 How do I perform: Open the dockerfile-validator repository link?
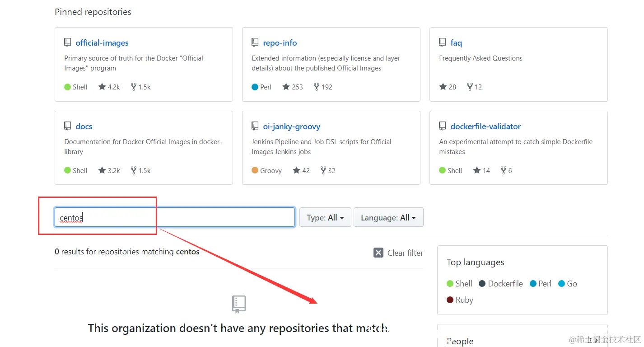pos(485,127)
